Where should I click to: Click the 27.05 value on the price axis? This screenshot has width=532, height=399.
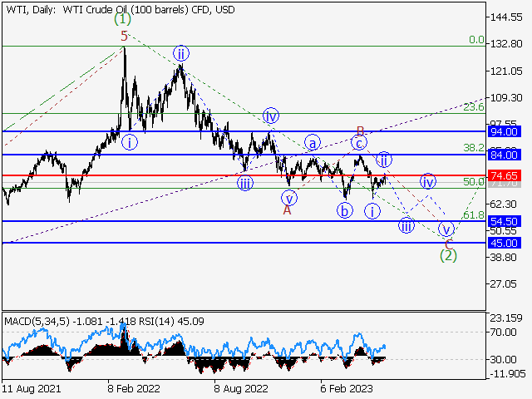pos(504,283)
